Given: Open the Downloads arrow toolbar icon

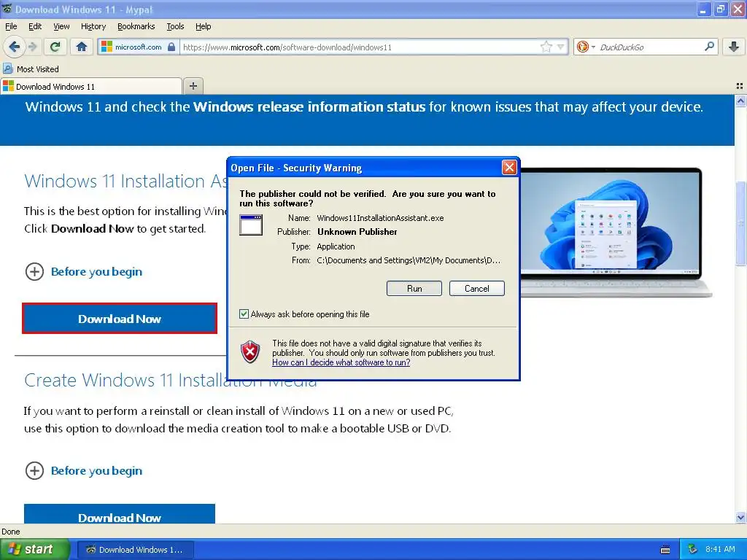Looking at the screenshot, I should 734,47.
